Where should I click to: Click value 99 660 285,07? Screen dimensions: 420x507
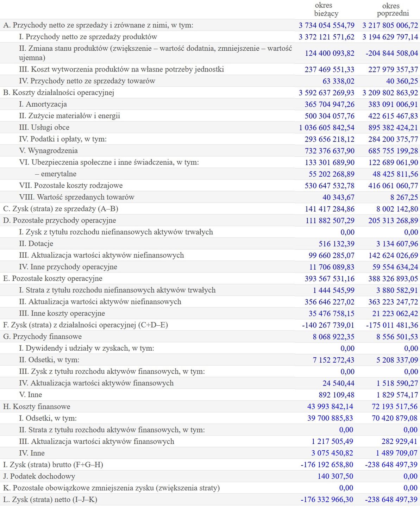coord(332,255)
